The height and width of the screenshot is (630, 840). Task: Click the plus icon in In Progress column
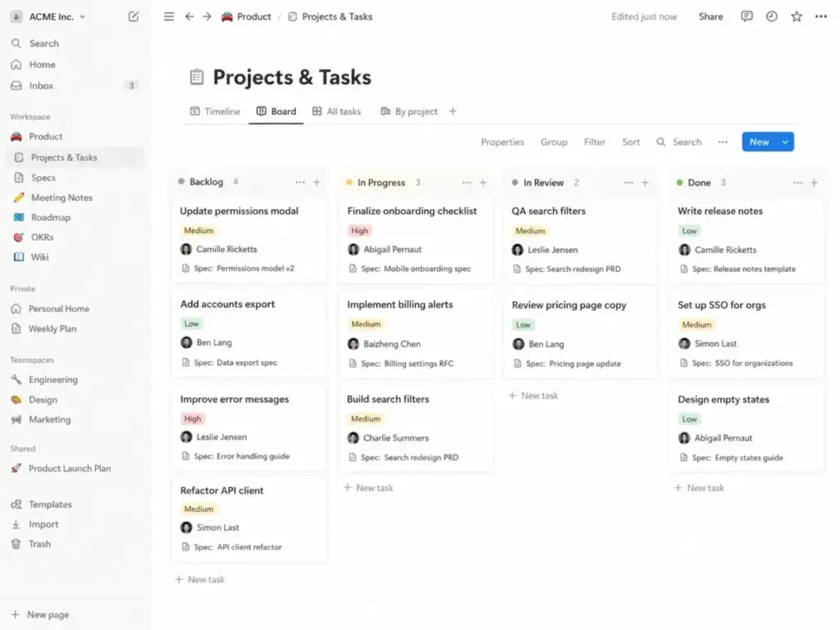tap(482, 183)
